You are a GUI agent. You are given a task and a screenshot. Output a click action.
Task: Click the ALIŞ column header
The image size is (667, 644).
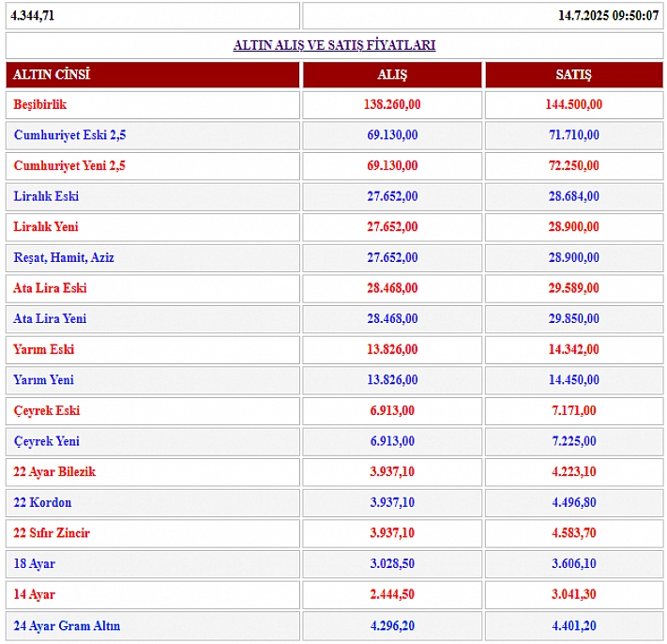(x=392, y=74)
